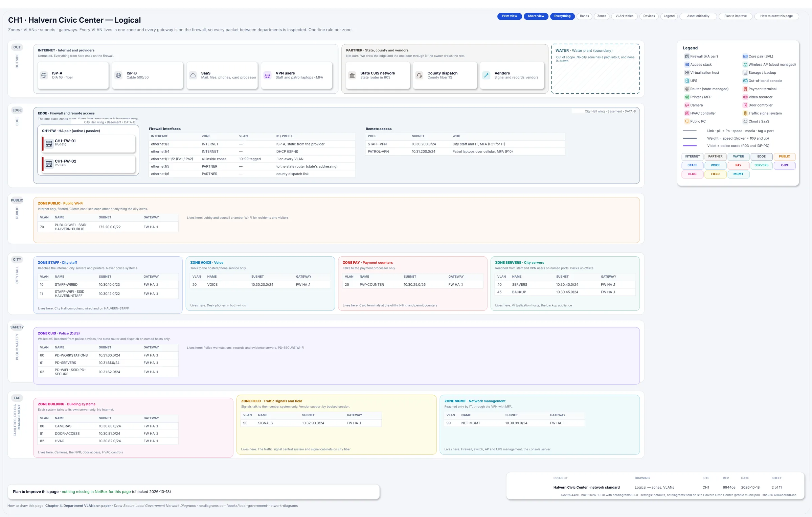
Task: Click the Firewall (HA pair) legend icon
Action: [687, 56]
